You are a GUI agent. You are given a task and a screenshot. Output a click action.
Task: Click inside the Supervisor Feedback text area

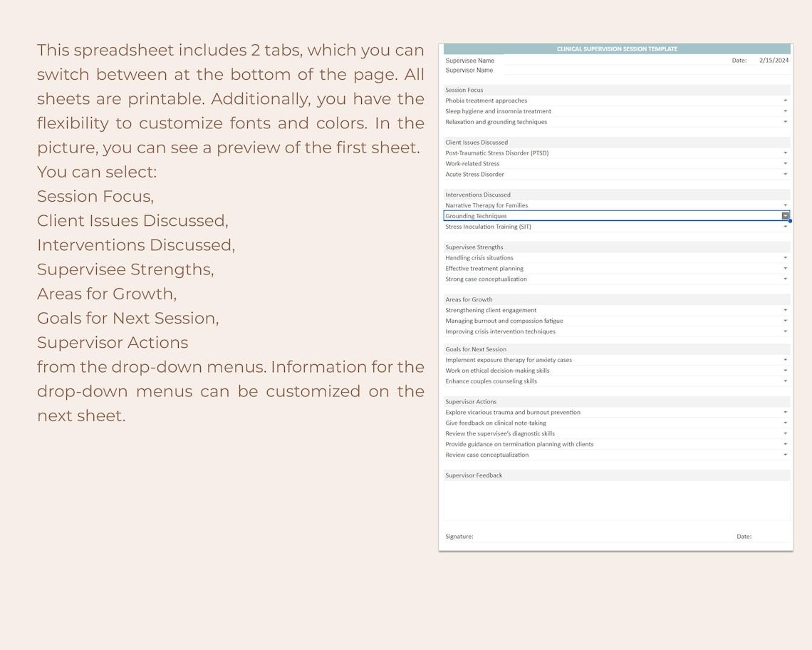616,499
